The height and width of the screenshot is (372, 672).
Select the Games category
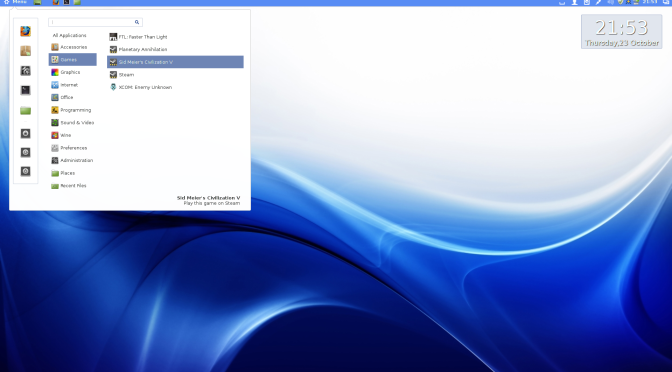pos(72,60)
